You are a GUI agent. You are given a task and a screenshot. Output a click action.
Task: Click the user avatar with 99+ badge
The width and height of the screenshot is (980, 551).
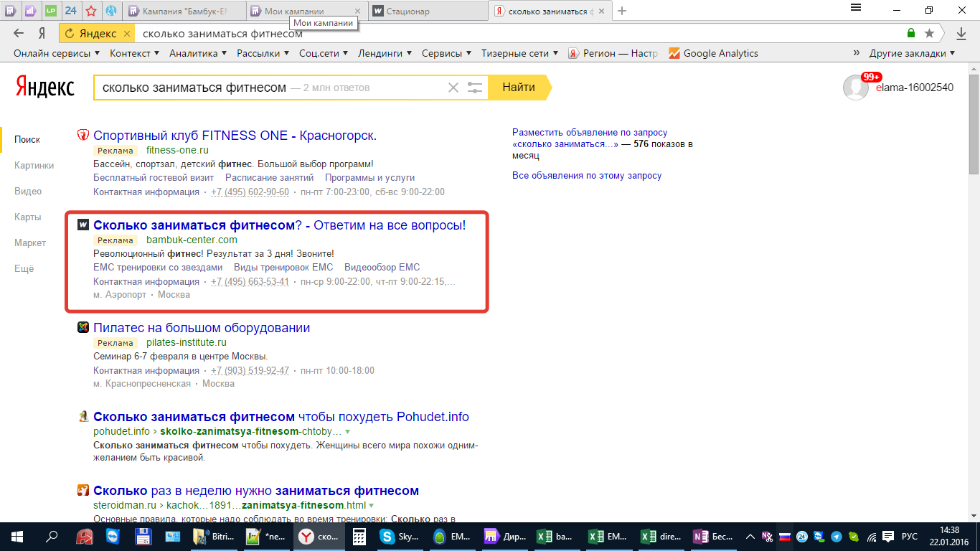point(856,88)
